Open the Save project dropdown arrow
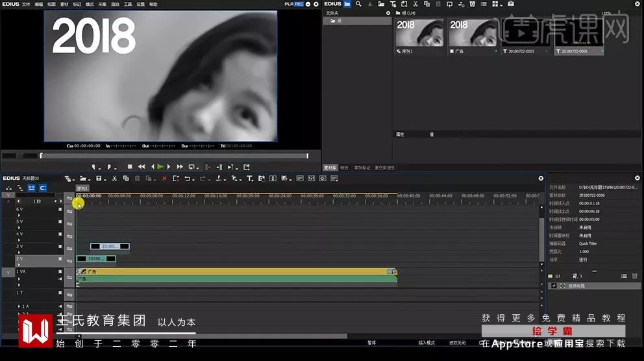Image resolution: width=644 pixels, height=361 pixels. (105, 179)
